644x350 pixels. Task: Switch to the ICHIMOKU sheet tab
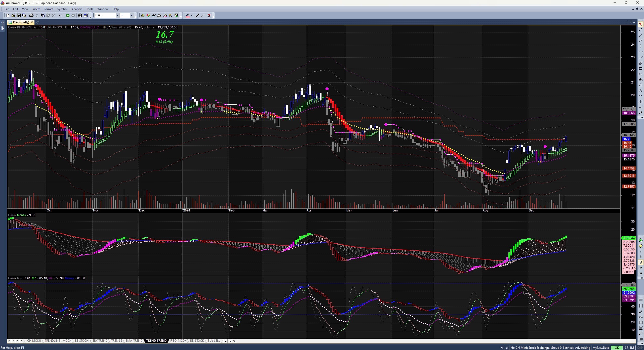pos(33,341)
